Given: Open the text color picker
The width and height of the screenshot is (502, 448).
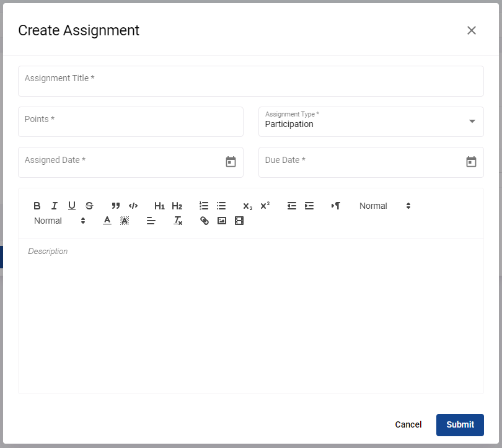Looking at the screenshot, I should click(107, 221).
